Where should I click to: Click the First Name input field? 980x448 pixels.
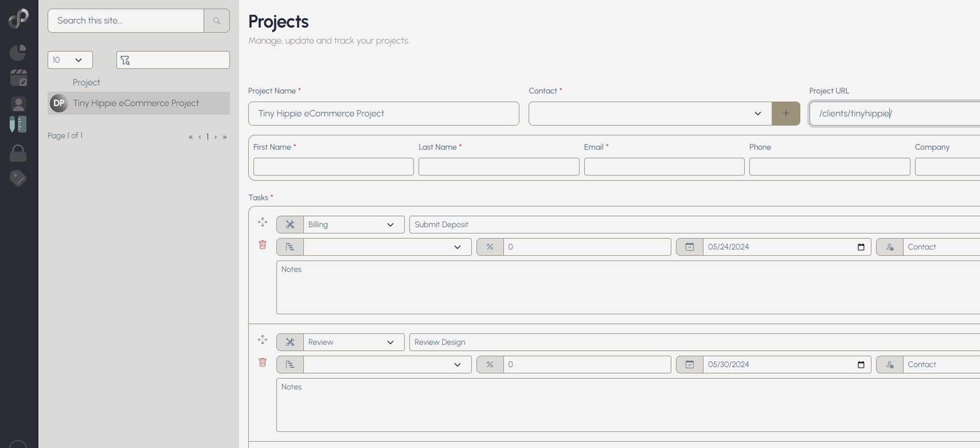click(x=333, y=167)
